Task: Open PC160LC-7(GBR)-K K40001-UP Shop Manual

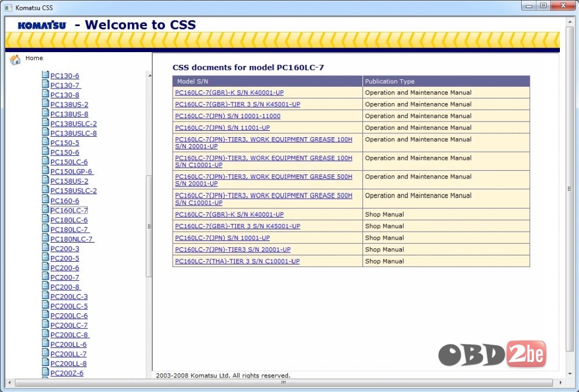Action: pyautogui.click(x=229, y=214)
